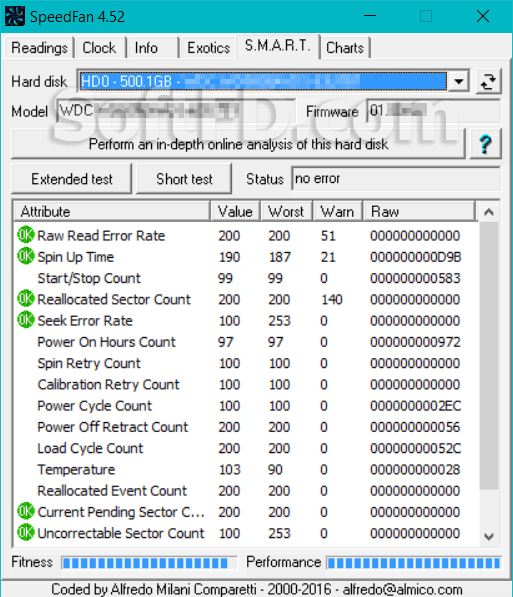Click raw value 00000000056

pyautogui.click(x=415, y=427)
